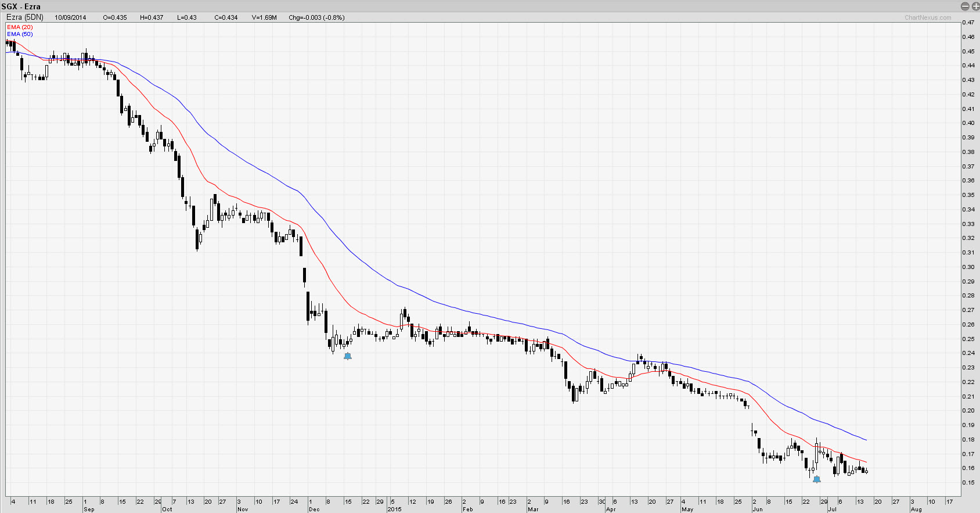This screenshot has height=513, width=980.
Task: Click the Oct month label on time axis
Action: point(167,510)
